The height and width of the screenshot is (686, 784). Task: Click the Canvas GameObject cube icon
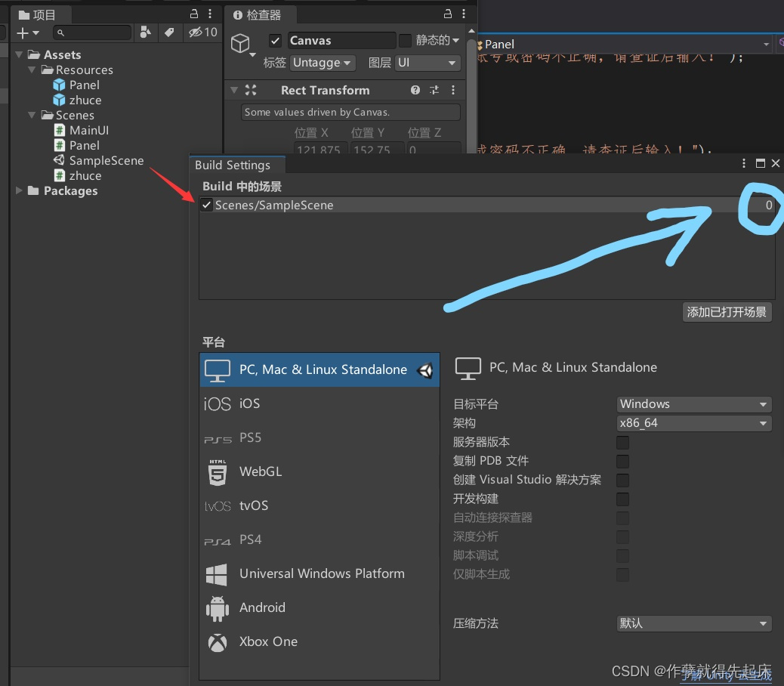[x=240, y=44]
